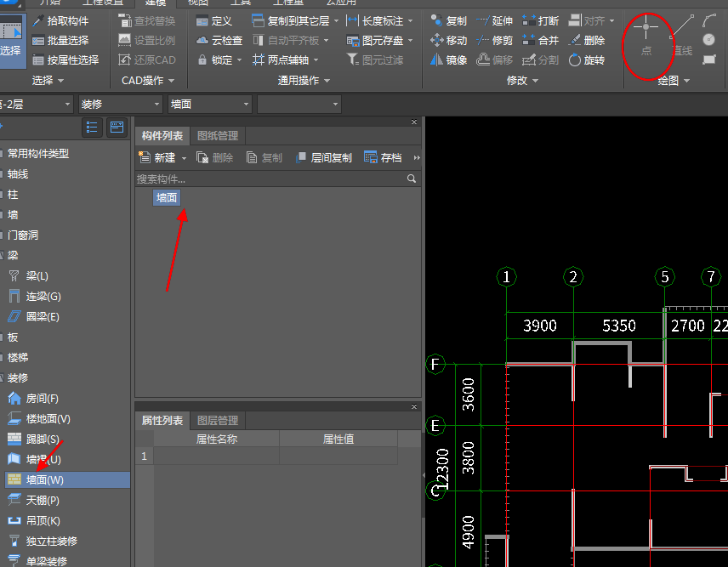728x567 pixels.
Task: Click 图元过滤 element filter
Action: [375, 60]
